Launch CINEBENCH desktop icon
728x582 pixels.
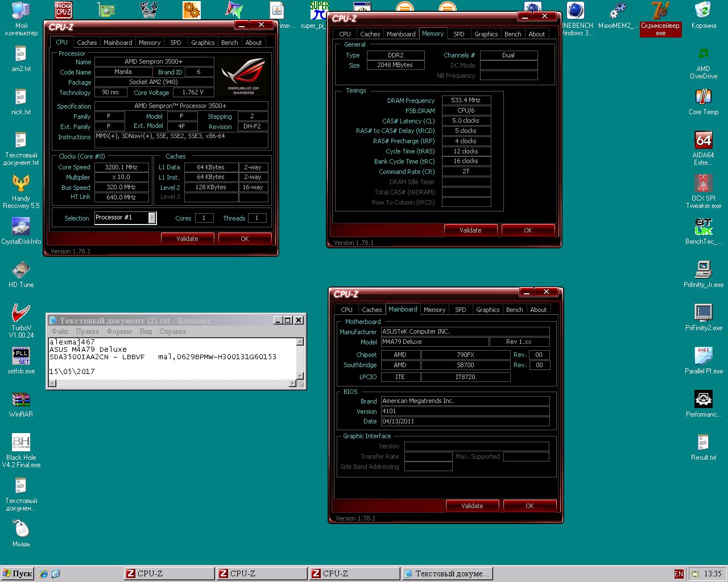click(576, 19)
